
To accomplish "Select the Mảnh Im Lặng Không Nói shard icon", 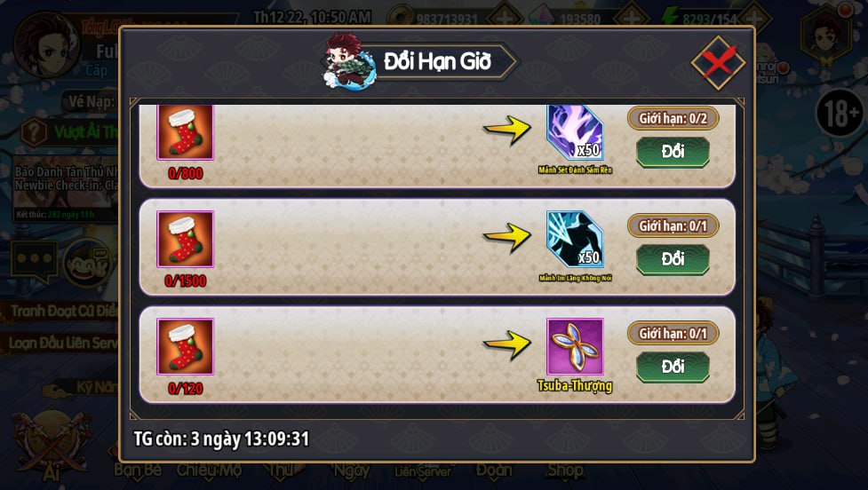I will point(575,240).
